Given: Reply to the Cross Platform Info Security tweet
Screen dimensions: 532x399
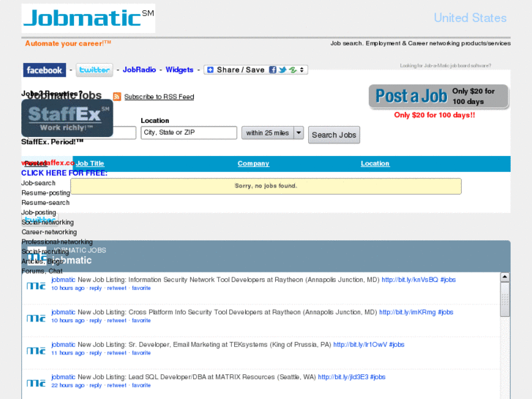Looking at the screenshot, I should coord(96,321).
